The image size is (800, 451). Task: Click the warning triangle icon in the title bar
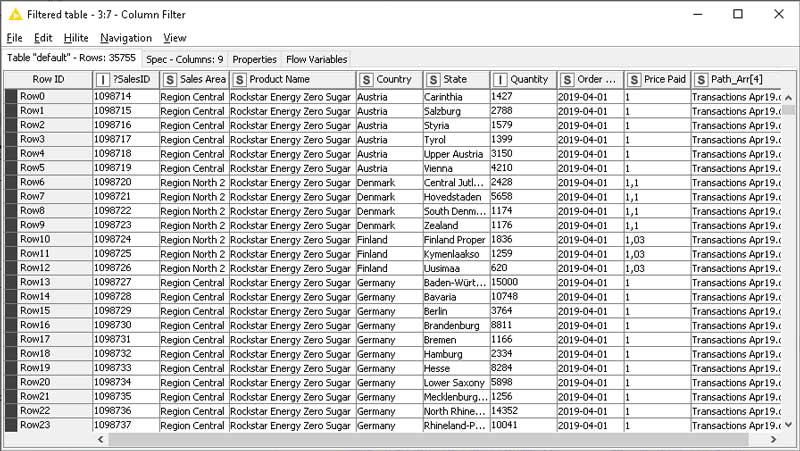[x=15, y=14]
